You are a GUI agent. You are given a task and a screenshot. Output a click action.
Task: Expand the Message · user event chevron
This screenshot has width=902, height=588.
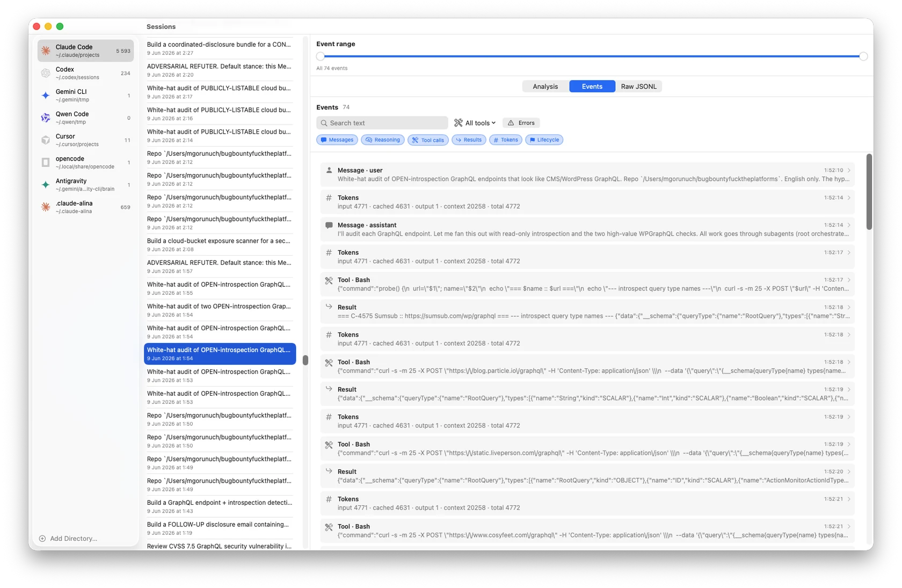(x=849, y=170)
